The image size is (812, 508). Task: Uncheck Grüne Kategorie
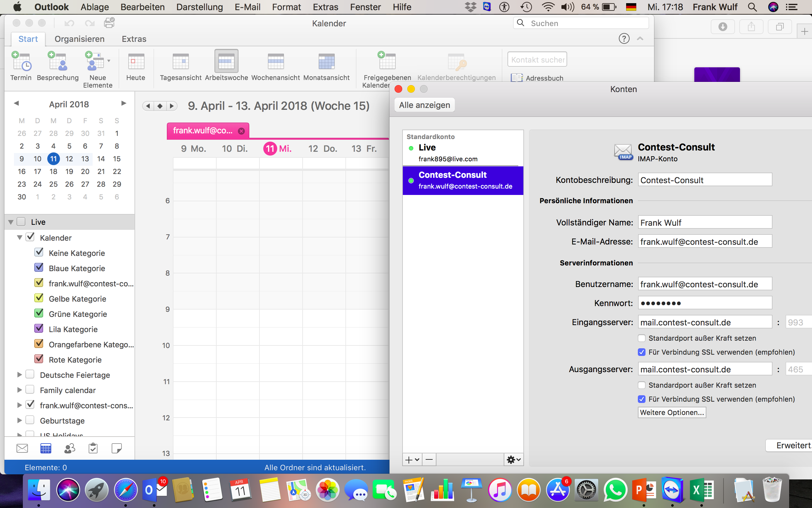point(39,313)
